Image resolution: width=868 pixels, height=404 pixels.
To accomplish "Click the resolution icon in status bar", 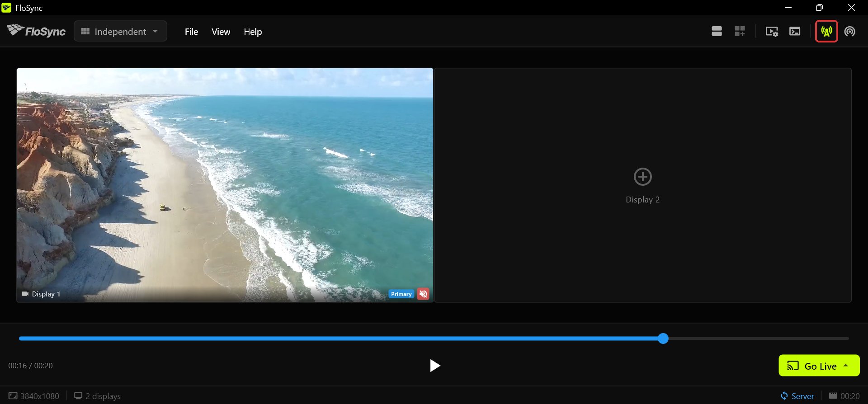I will click(x=13, y=396).
